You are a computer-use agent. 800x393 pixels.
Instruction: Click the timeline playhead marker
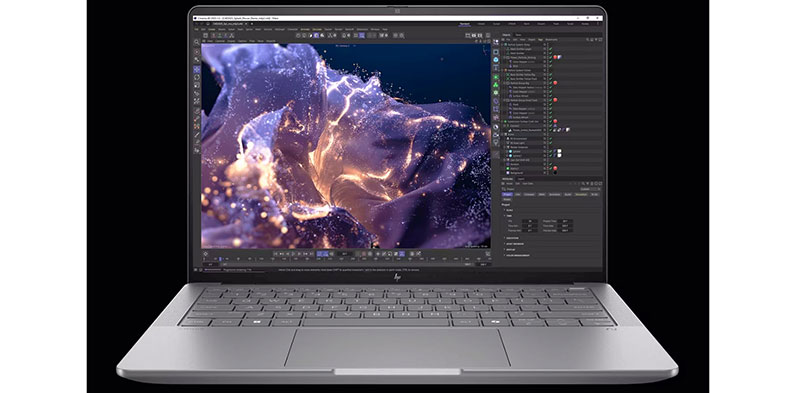220,259
